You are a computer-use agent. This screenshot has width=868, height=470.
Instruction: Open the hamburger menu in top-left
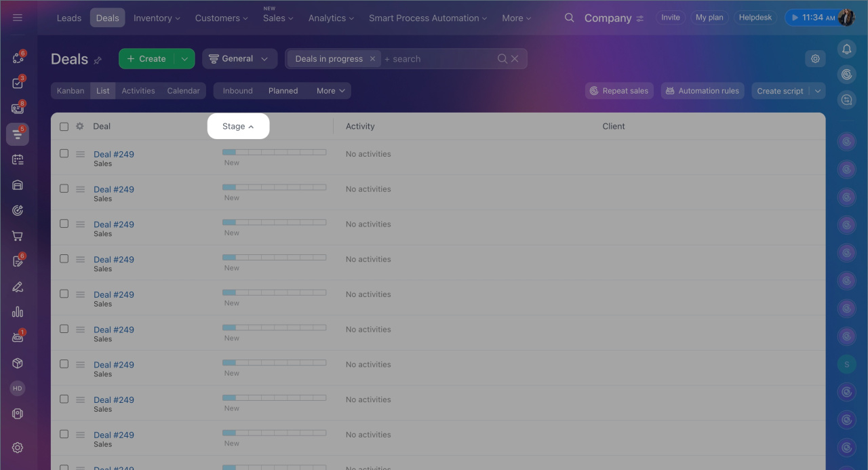(18, 18)
